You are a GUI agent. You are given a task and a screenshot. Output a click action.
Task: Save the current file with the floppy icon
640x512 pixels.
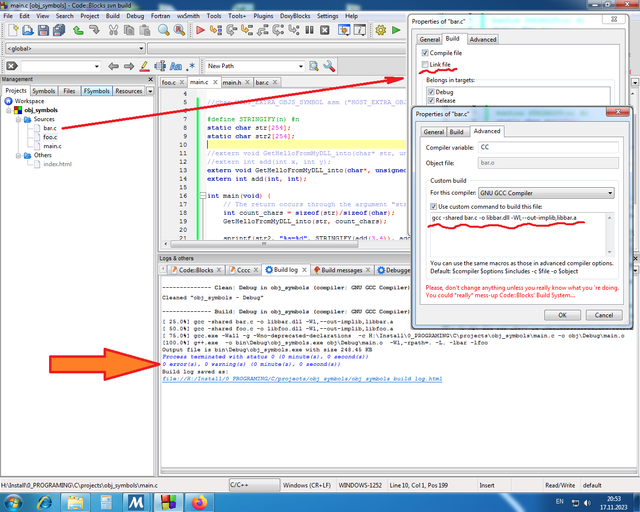[x=43, y=30]
